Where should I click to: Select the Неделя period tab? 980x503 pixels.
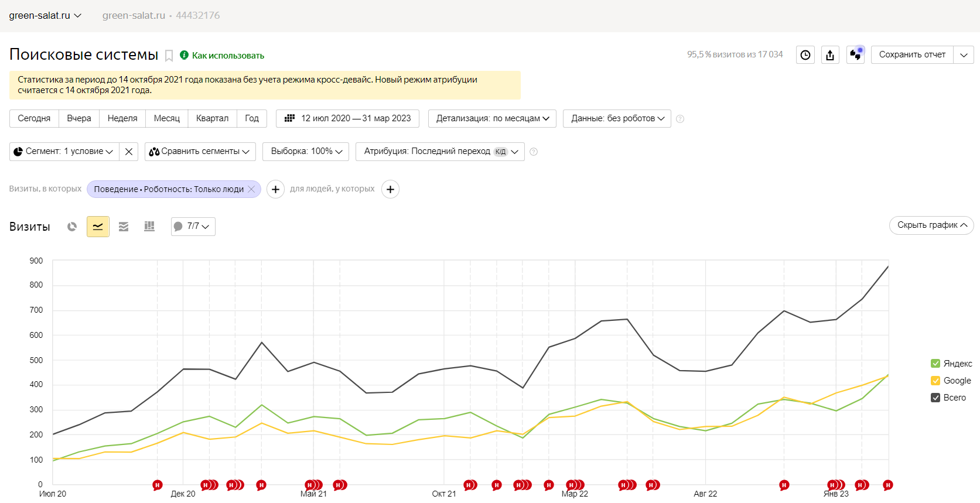(122, 118)
